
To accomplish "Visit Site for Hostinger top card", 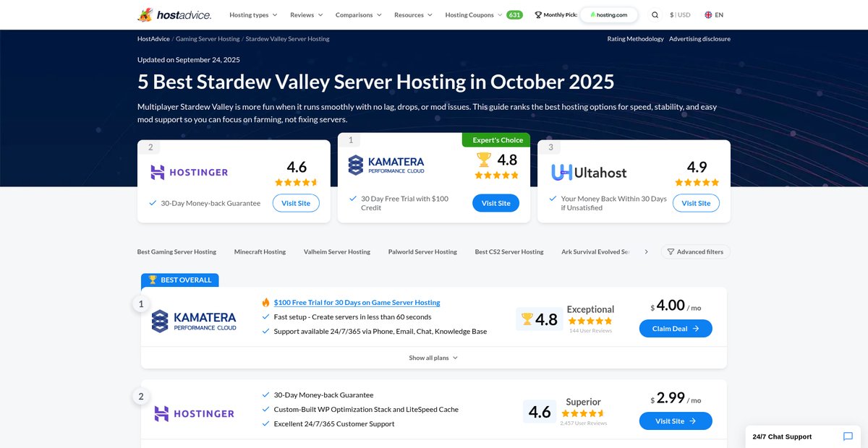I will (x=296, y=203).
